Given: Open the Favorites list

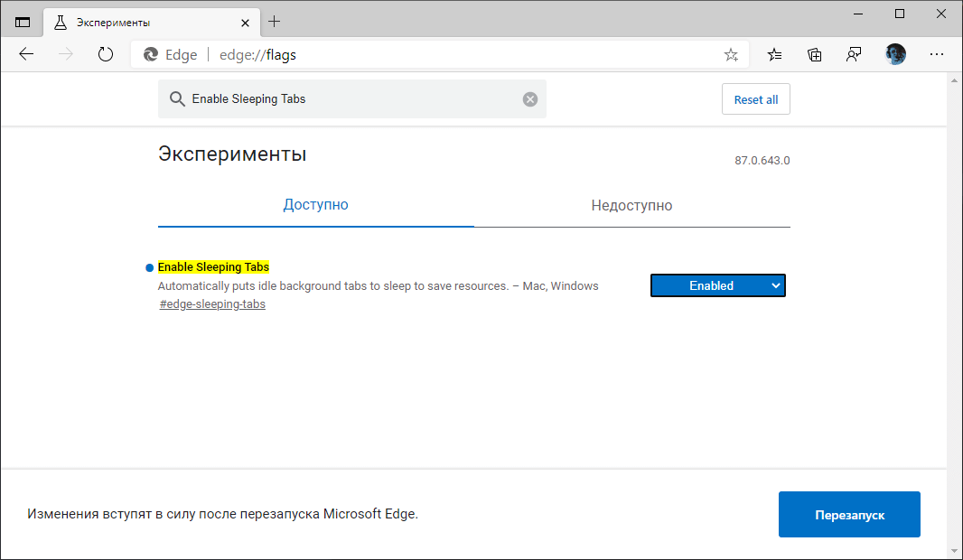Looking at the screenshot, I should pos(775,54).
